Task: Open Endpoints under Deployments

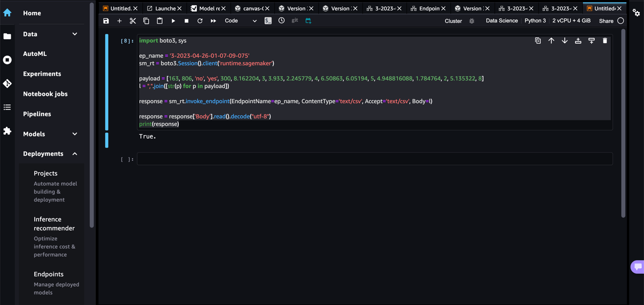Action: (49, 274)
